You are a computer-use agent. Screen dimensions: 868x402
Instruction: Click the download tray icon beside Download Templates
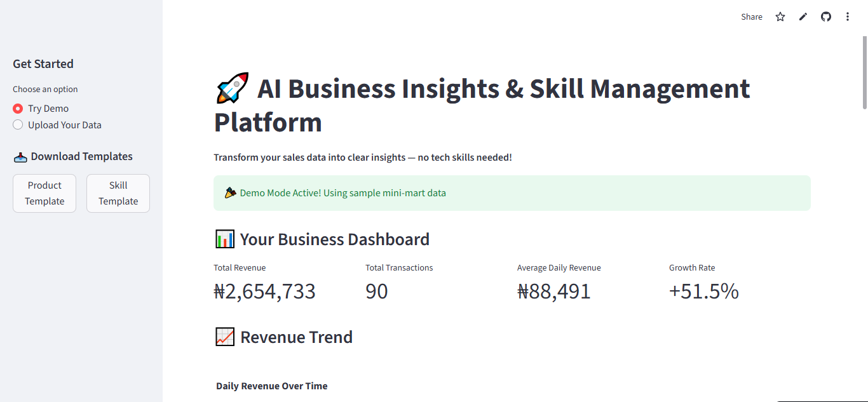[x=20, y=157]
